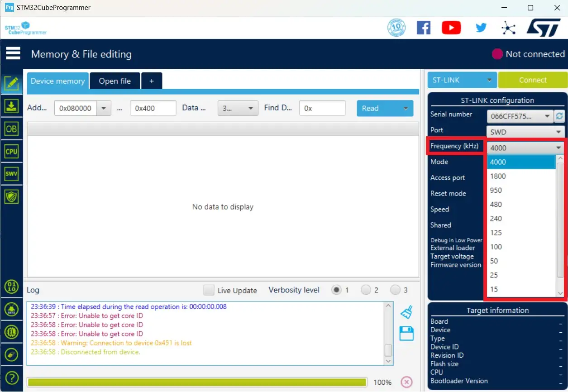Save the log with the floppy disk icon

pyautogui.click(x=406, y=333)
